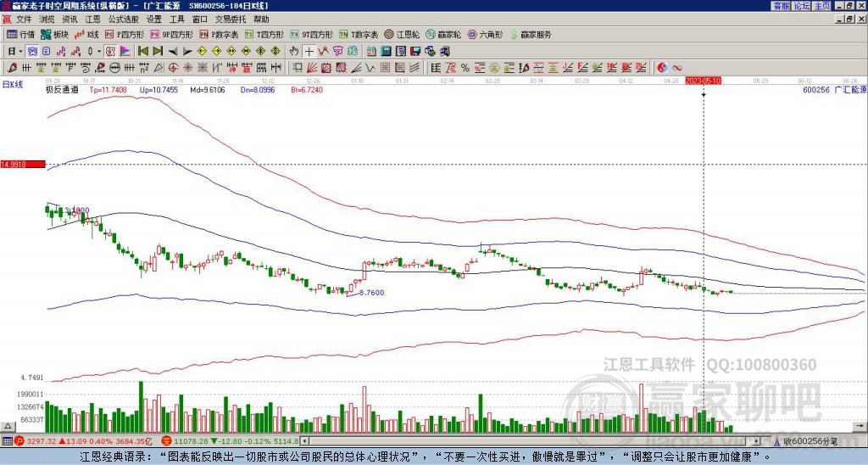Select the hand pan tool
868x465 pixels.
click(x=294, y=51)
